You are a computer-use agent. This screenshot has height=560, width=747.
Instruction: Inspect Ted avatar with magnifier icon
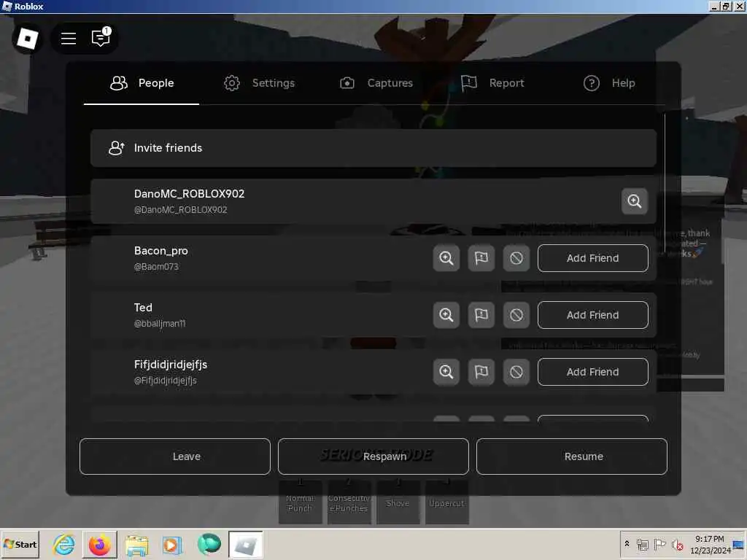(x=446, y=315)
